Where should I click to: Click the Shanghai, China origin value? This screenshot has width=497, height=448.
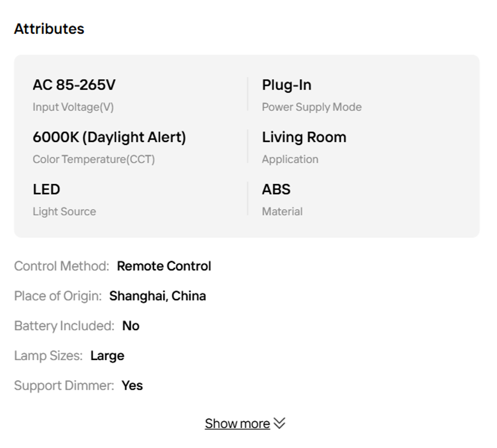click(x=157, y=296)
